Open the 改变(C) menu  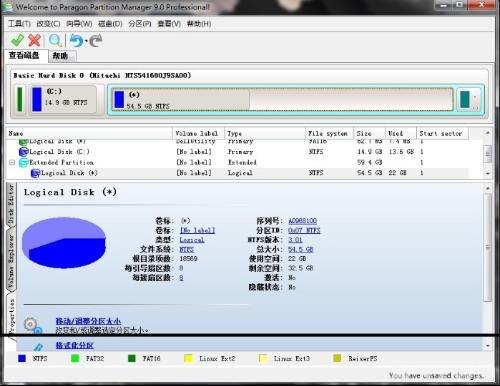(48, 24)
